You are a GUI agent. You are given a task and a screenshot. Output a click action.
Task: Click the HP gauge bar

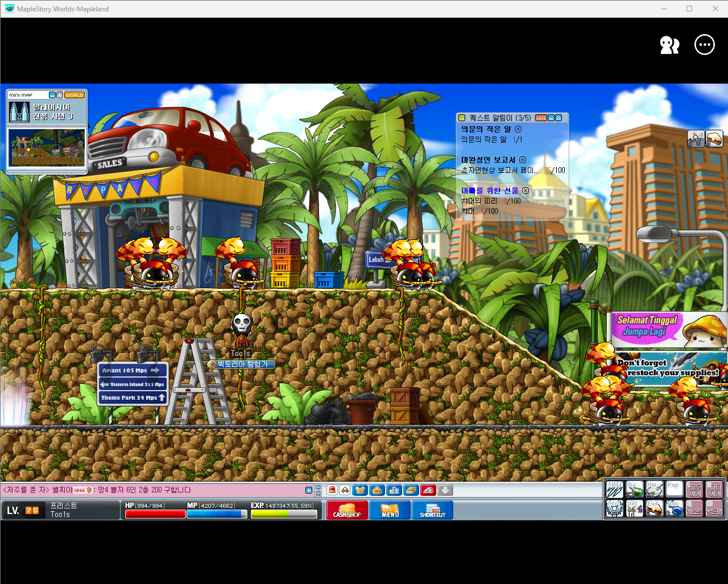(155, 514)
